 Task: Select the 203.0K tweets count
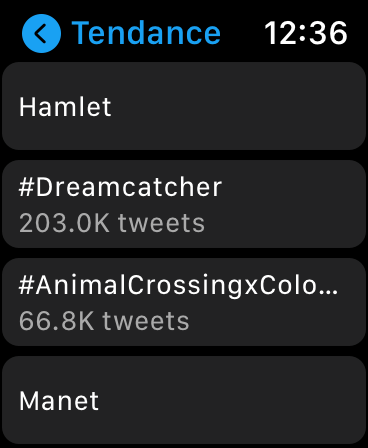pos(112,223)
